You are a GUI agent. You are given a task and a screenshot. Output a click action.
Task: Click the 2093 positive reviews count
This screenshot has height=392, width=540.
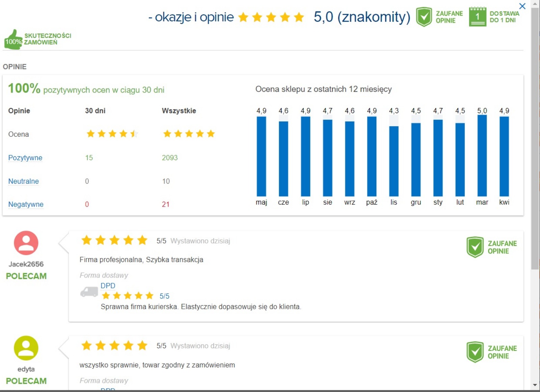click(x=170, y=158)
